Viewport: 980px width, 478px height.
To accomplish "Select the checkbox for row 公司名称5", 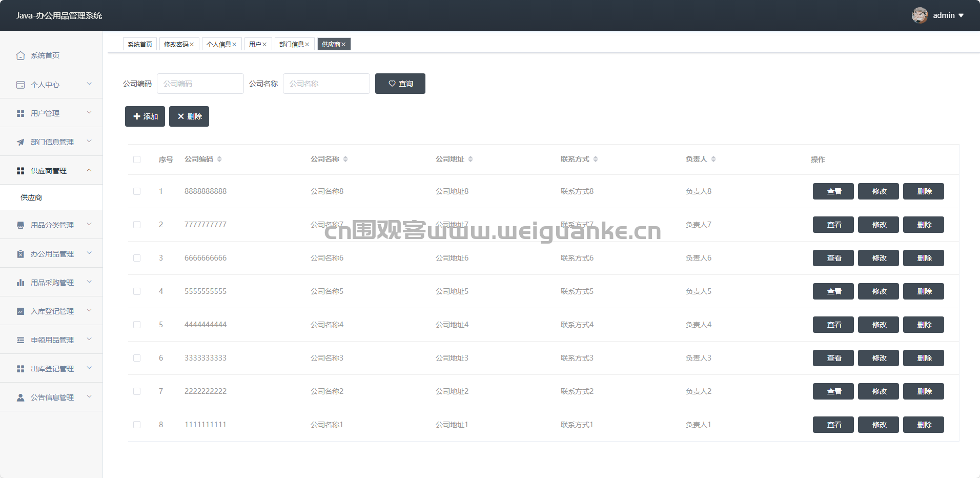I will (137, 291).
